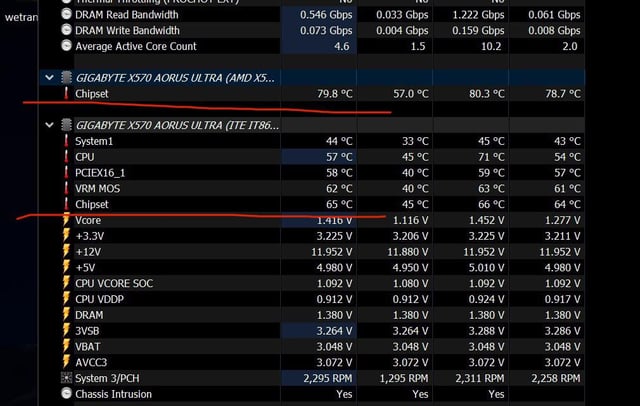Collapse the GIGABYTE X570 AORUS ULTRA (AMD X5...) group
The width and height of the screenshot is (640, 406).
pos(49,78)
